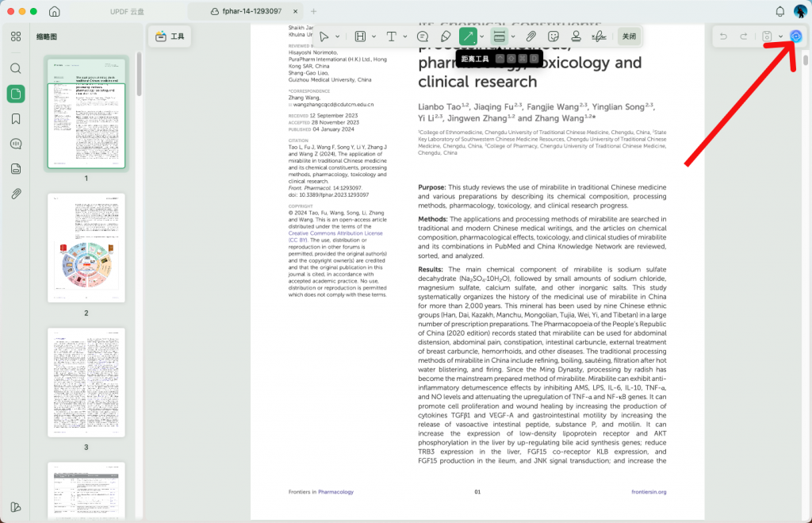812x523 pixels.
Task: Open the sticker tool
Action: click(553, 37)
